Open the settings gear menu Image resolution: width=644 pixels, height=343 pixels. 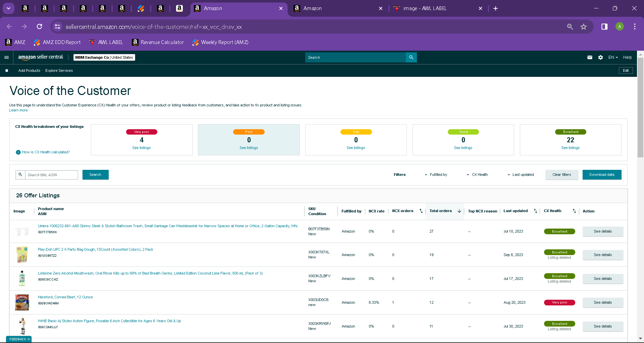[x=600, y=57]
